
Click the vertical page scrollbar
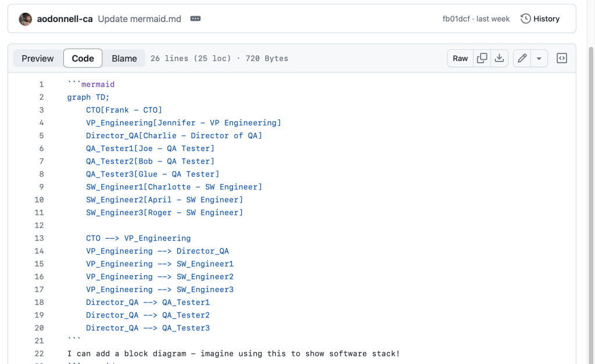590,174
